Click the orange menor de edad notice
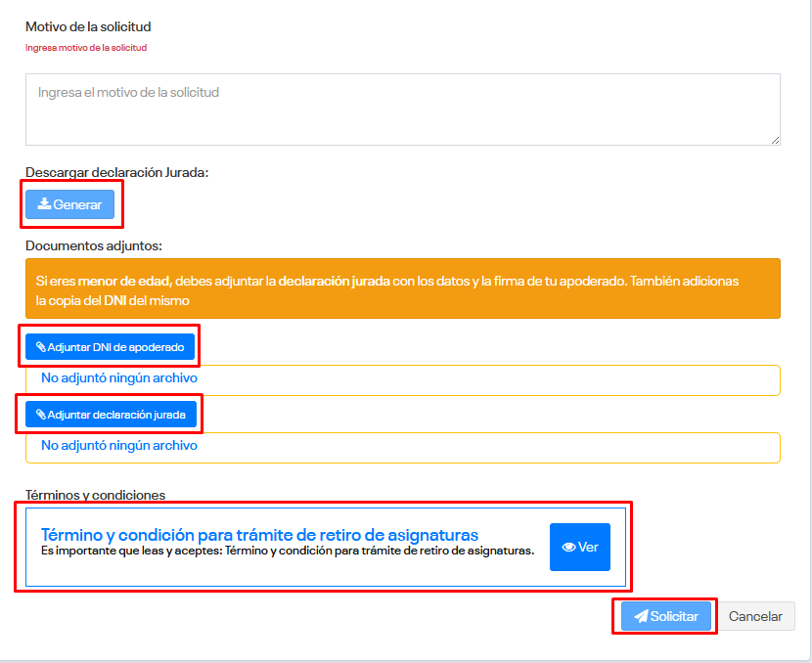 (x=402, y=288)
